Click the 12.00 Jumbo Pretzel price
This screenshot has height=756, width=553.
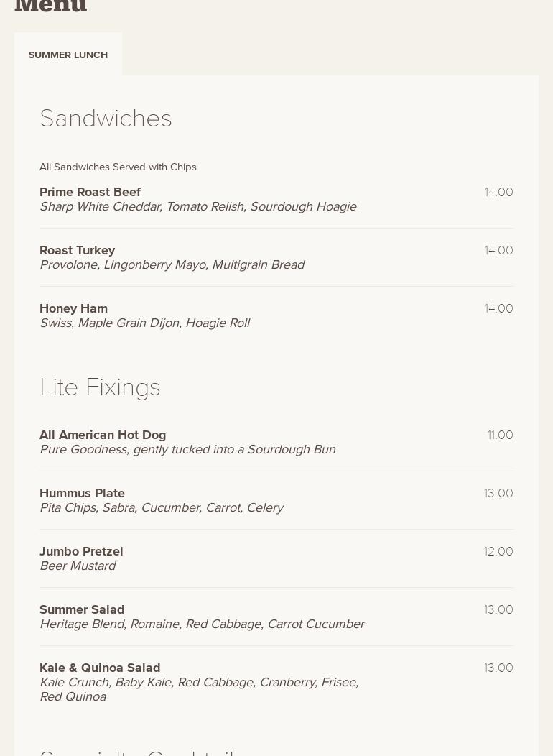point(498,551)
